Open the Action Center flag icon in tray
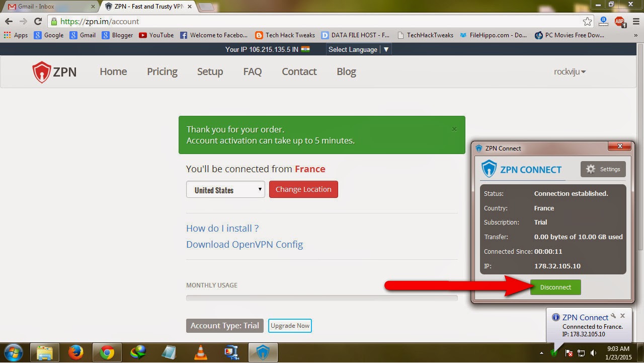This screenshot has height=363, width=644. pos(569,353)
